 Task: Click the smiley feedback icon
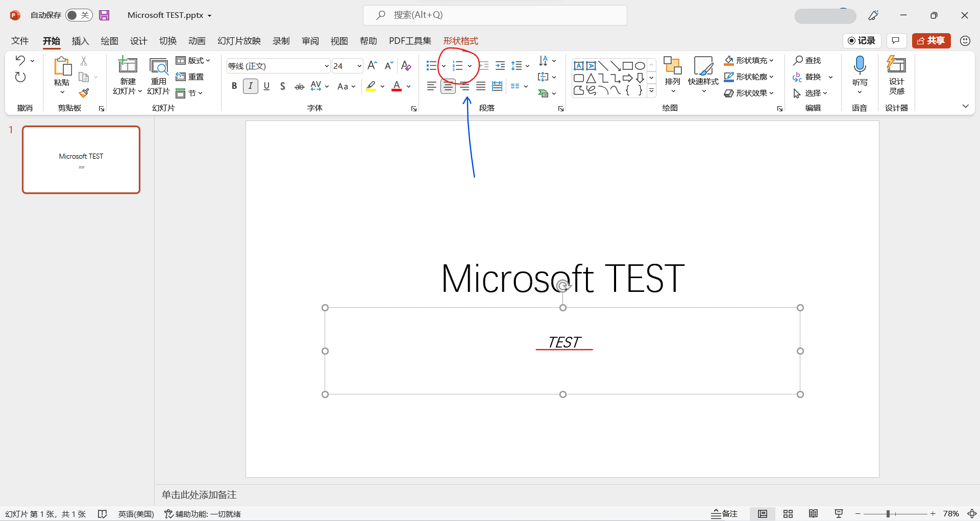click(x=965, y=41)
